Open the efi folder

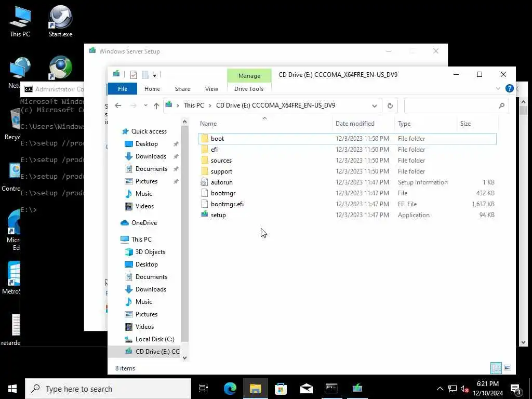[348, 149]
